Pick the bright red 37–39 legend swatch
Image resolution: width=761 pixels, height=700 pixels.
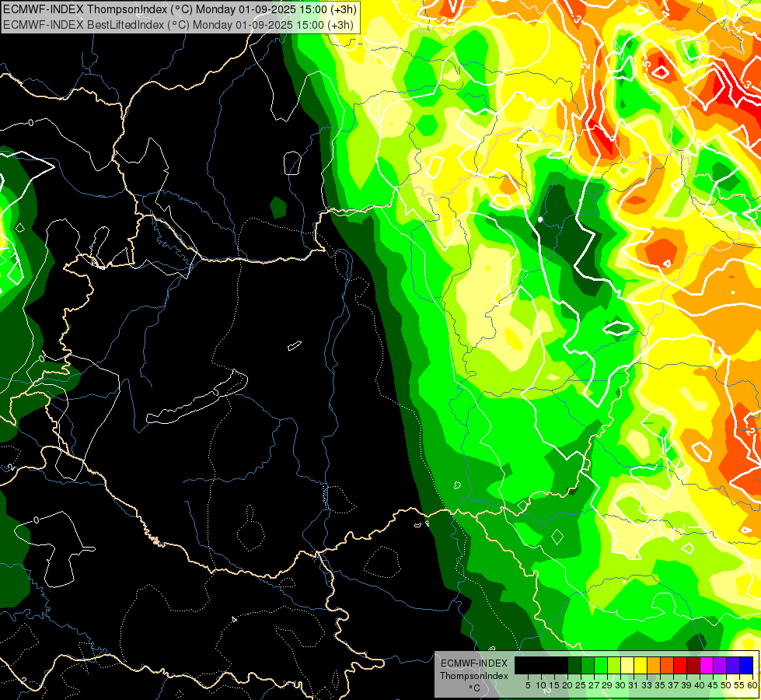pyautogui.click(x=680, y=666)
